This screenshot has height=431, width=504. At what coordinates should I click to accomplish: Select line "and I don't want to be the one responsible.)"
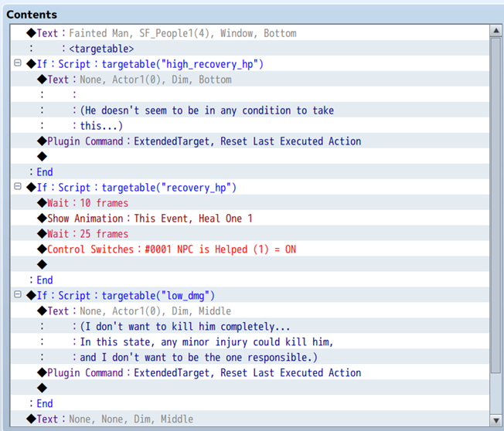(x=250, y=357)
